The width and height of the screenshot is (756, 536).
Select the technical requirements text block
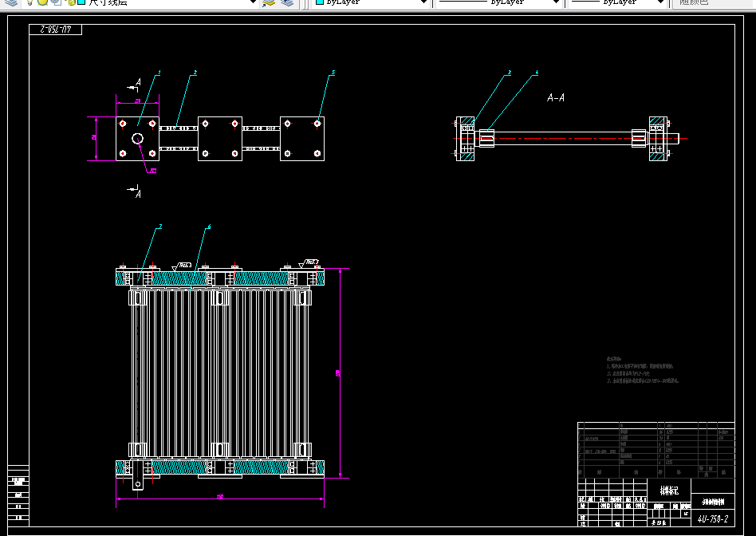(x=643, y=370)
